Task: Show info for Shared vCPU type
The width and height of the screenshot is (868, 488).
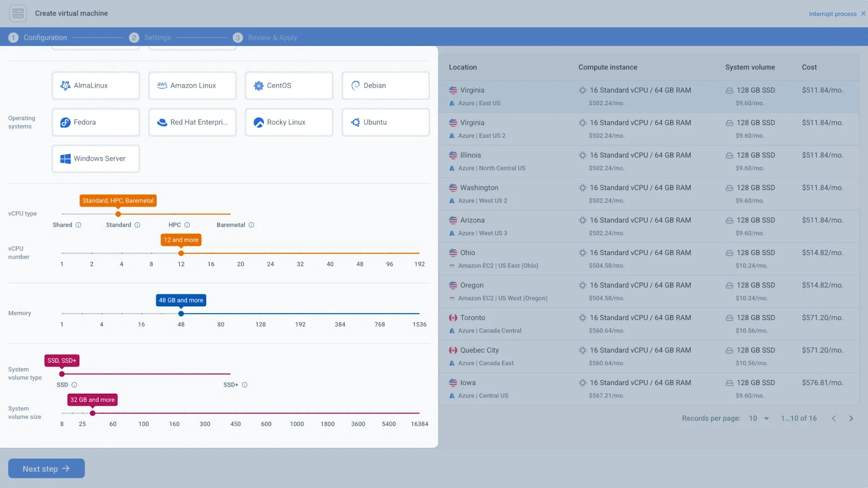Action: tap(78, 225)
